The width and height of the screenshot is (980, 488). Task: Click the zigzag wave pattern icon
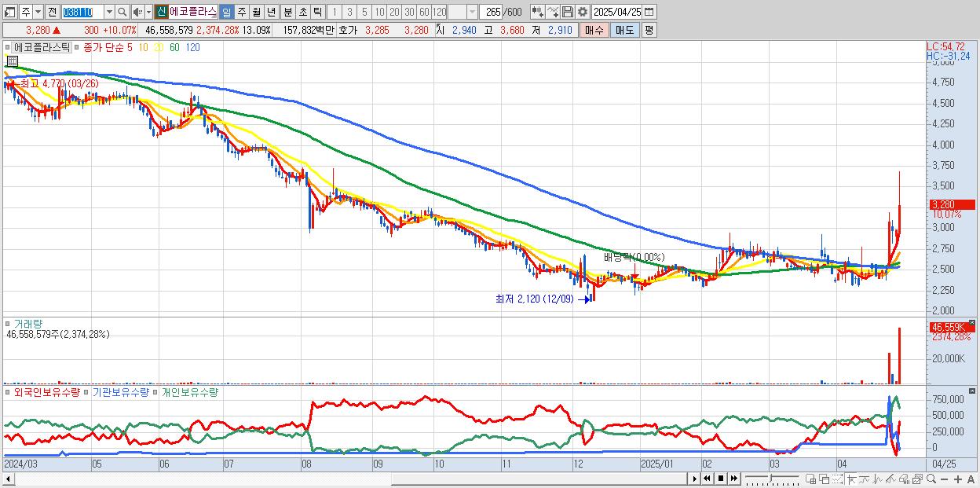pyautogui.click(x=878, y=479)
